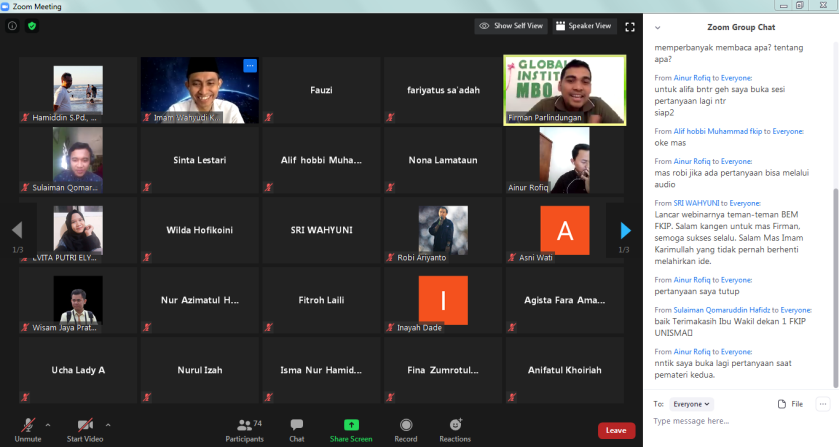Enter full screen mode
The image size is (839, 447).
[630, 27]
